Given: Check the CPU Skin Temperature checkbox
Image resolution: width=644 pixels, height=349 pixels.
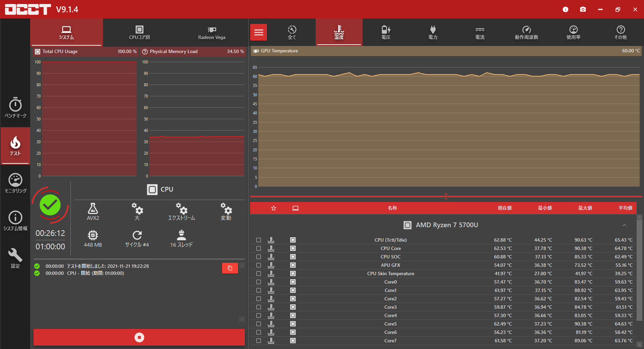Looking at the screenshot, I should pyautogui.click(x=259, y=273).
